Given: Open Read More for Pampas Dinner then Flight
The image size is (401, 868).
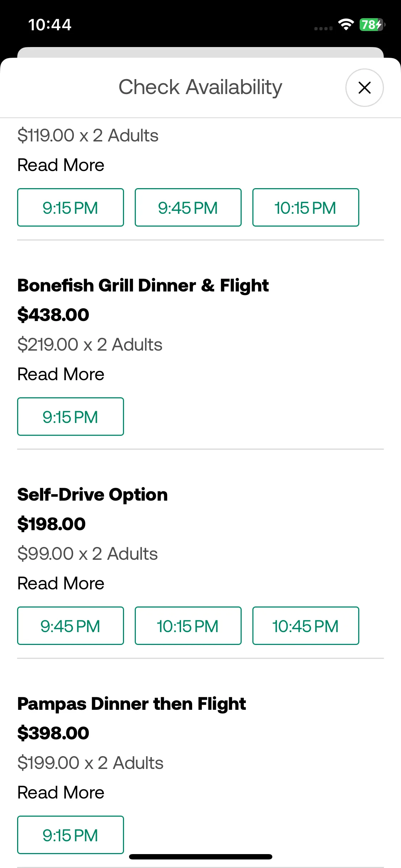Looking at the screenshot, I should click(x=61, y=793).
